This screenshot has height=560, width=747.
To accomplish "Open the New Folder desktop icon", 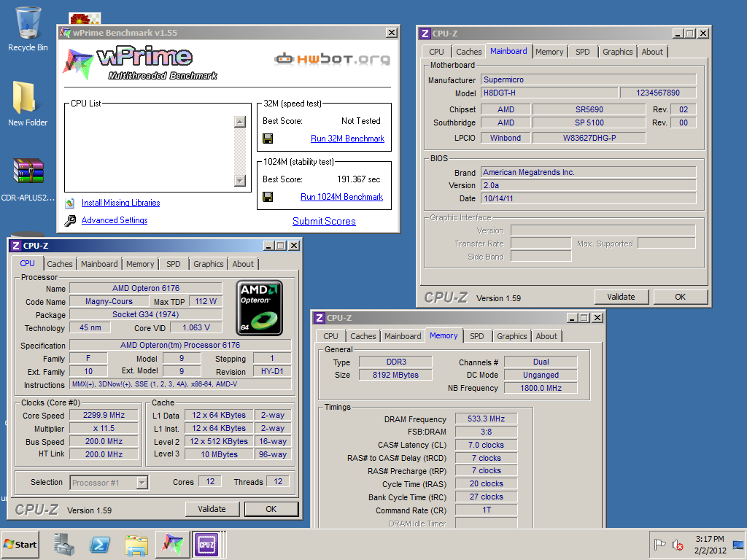I will [28, 104].
